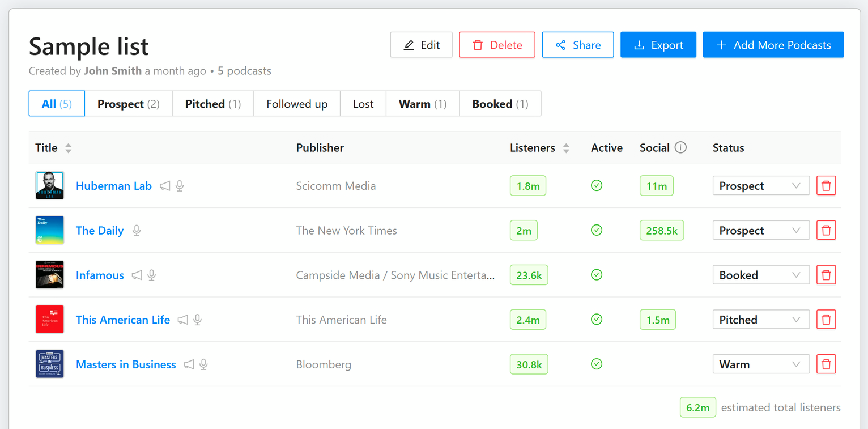Click the Huberman Lab podcast thumbnail
868x429 pixels.
[x=49, y=185]
